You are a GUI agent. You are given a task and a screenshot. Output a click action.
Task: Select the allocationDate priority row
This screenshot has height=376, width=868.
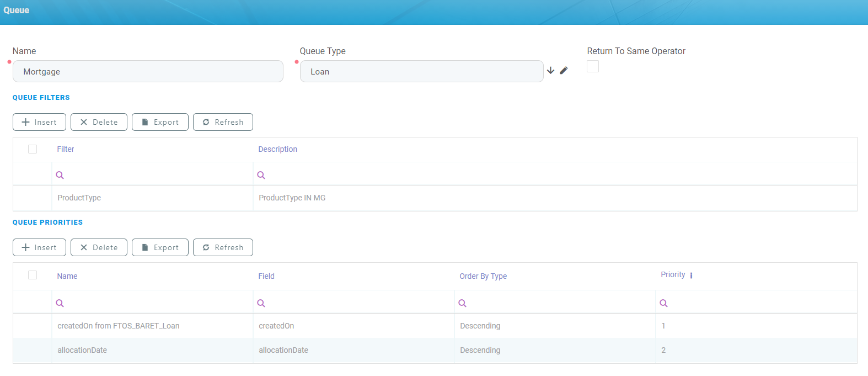click(82, 350)
